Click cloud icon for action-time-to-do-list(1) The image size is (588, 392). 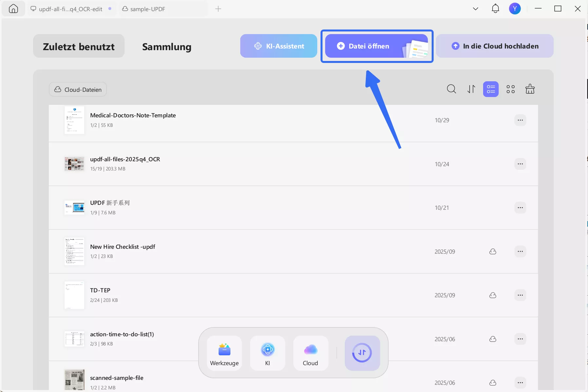pos(493,339)
